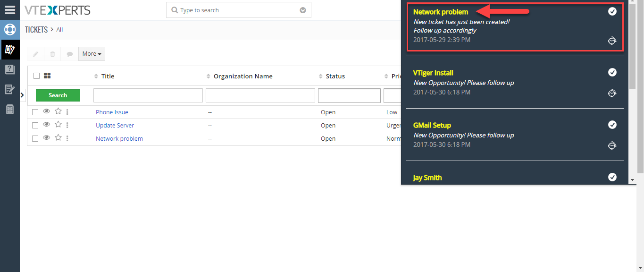
Task: Click the green Search button
Action: (x=58, y=95)
